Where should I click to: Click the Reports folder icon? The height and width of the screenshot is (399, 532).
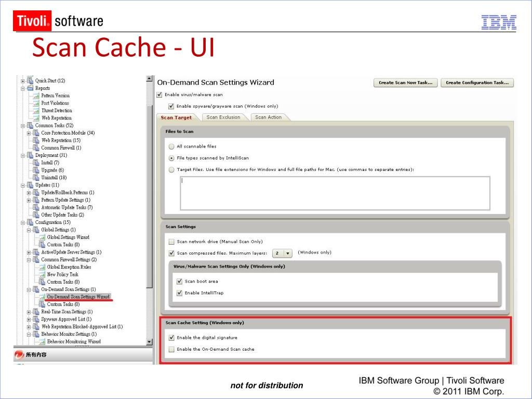coord(30,88)
